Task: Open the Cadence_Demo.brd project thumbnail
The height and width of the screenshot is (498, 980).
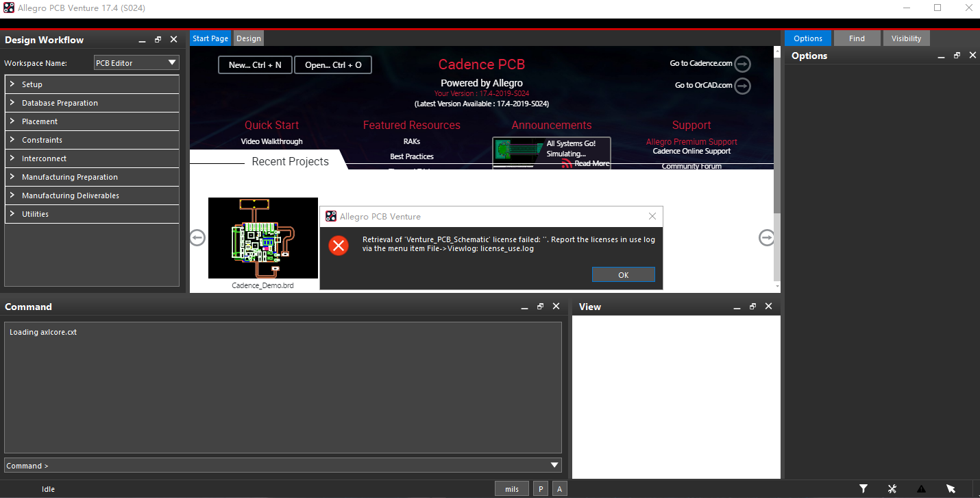Action: pyautogui.click(x=263, y=238)
